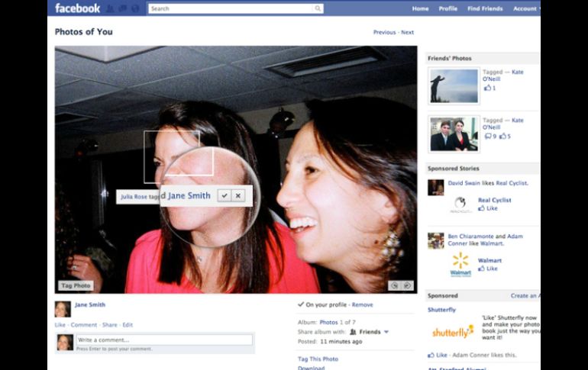Go to Home in top navigation
Screen dimensions: 588x370
[x=420, y=8]
